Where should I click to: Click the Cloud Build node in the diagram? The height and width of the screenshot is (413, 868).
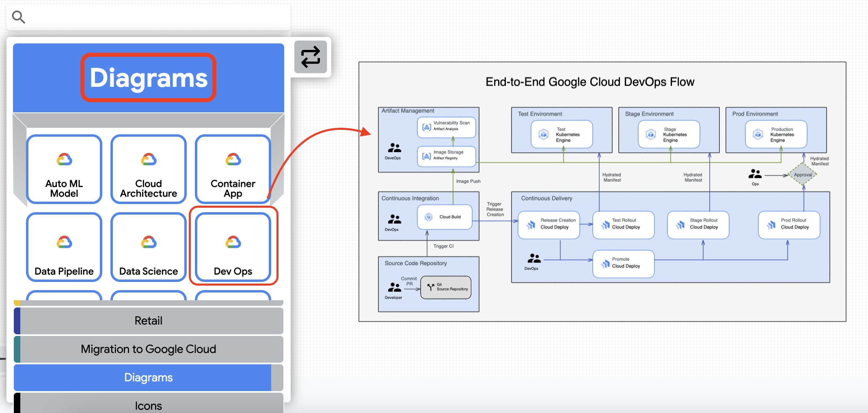click(x=445, y=217)
